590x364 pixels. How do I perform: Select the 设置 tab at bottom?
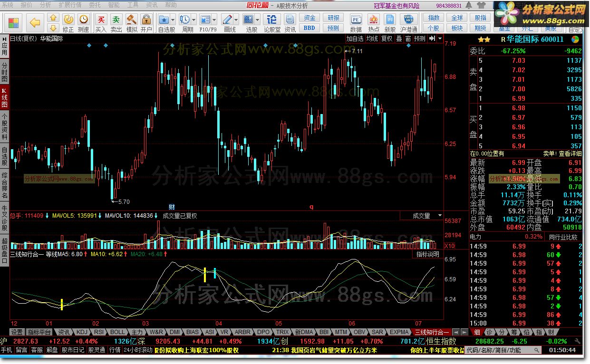(17, 332)
